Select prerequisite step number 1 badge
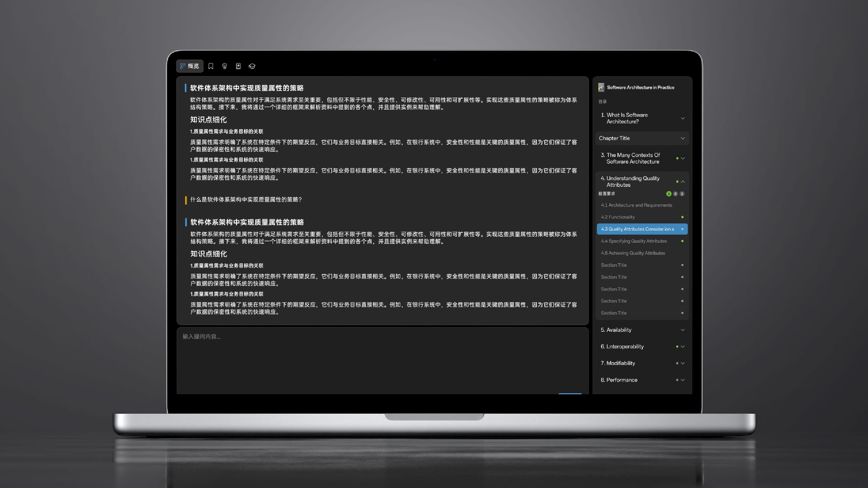Screen dimensions: 868x488 pos(668,194)
